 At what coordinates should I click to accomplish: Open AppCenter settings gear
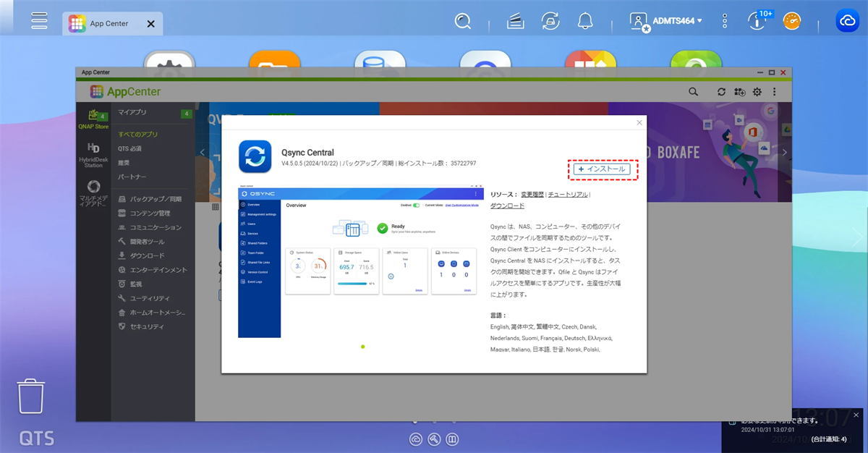757,92
